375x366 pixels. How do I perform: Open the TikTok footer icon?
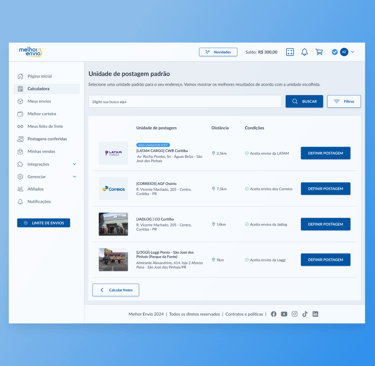pos(305,314)
